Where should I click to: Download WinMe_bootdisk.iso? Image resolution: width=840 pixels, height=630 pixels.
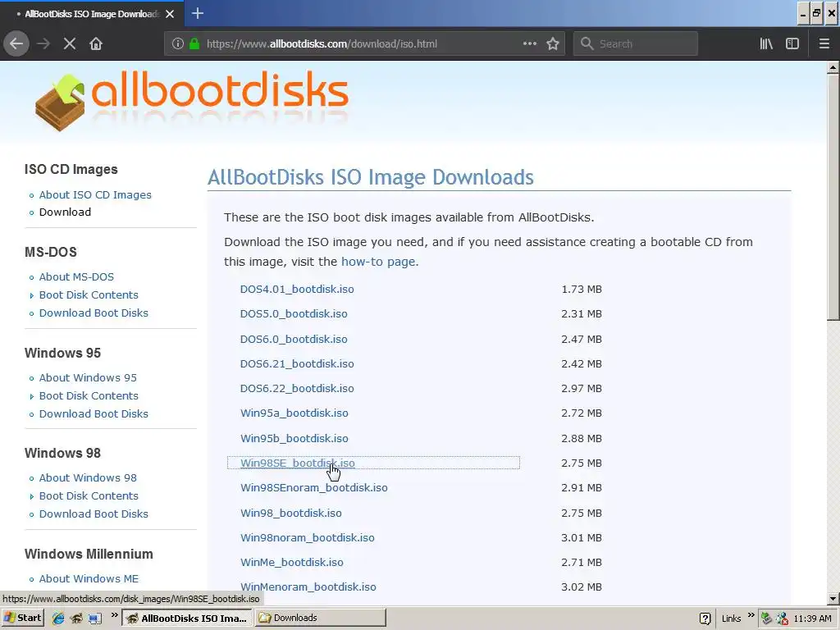click(292, 563)
